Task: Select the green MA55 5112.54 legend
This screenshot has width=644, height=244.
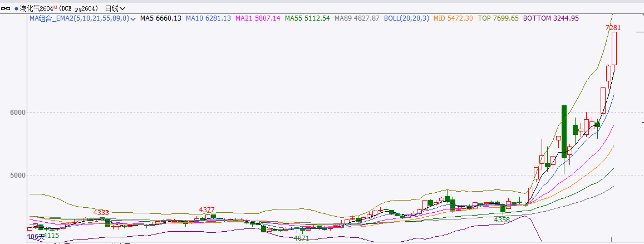Action: pyautogui.click(x=307, y=18)
